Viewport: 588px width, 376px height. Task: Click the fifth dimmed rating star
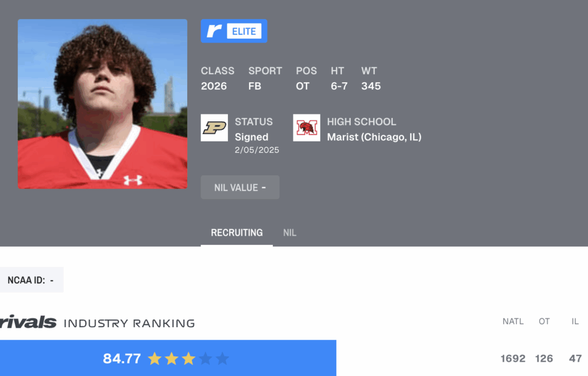click(x=222, y=359)
